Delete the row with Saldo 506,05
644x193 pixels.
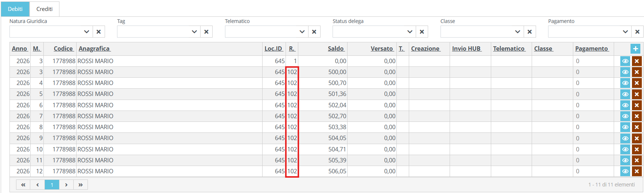coord(637,171)
